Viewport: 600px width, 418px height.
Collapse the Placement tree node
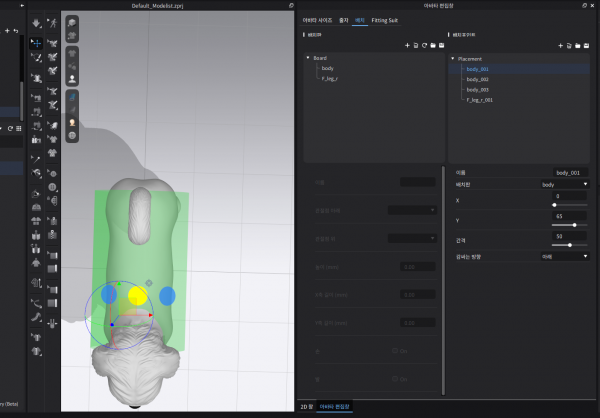click(451, 58)
